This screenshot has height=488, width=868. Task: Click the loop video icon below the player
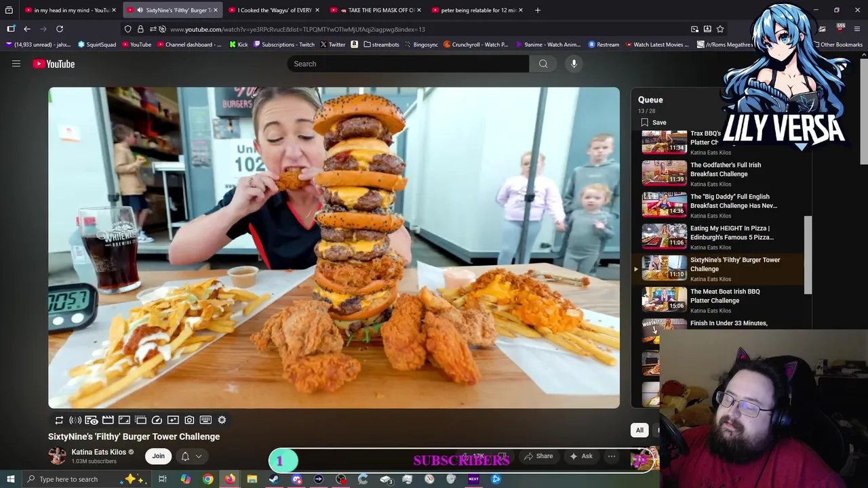pos(59,420)
